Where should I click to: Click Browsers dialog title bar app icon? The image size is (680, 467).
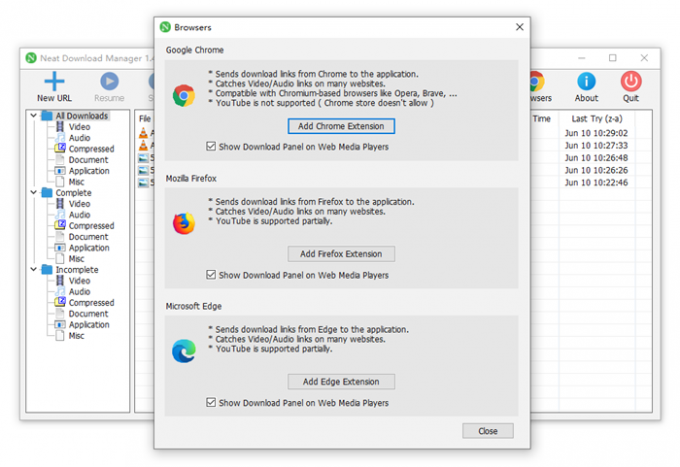point(165,27)
